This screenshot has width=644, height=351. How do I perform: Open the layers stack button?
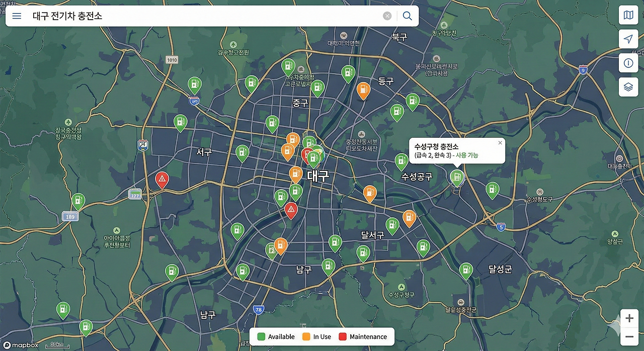click(628, 86)
